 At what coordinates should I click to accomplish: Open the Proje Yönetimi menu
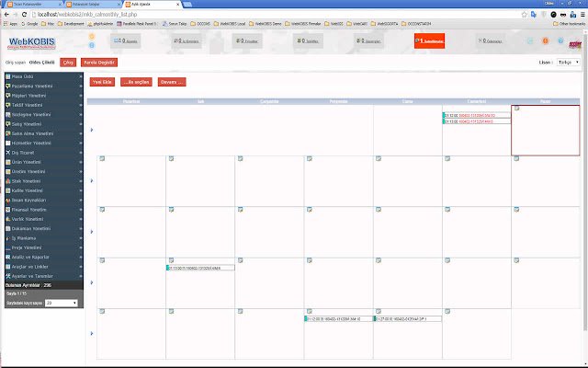[44, 247]
